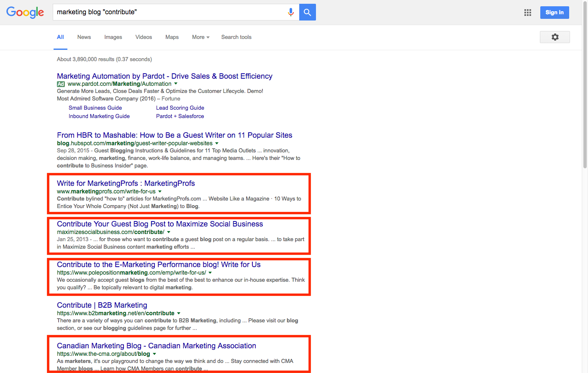Switch to the News tab
Image resolution: width=588 pixels, height=373 pixels.
click(x=84, y=37)
